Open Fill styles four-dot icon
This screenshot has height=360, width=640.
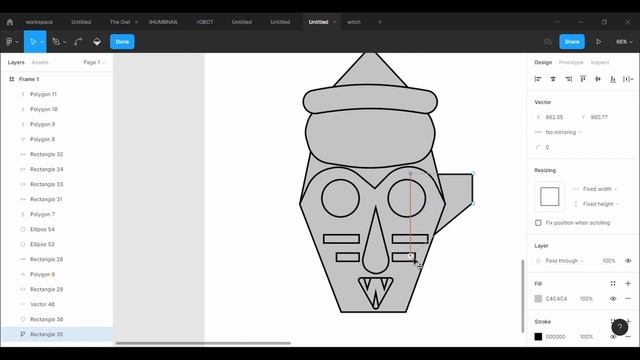point(613,283)
